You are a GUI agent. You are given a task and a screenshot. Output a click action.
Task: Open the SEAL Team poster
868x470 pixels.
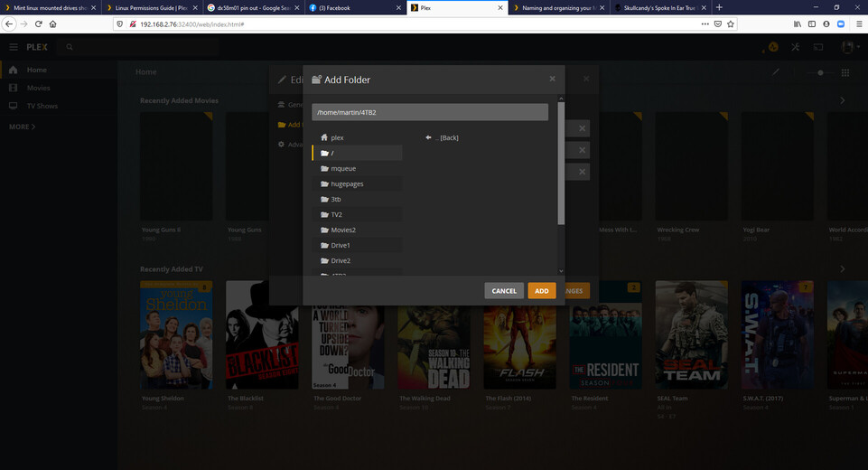pyautogui.click(x=691, y=334)
